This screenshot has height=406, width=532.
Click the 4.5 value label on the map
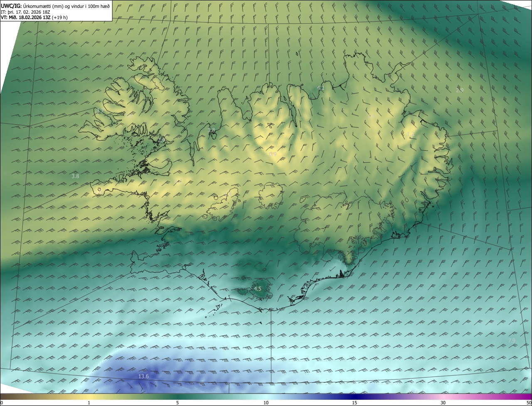click(258, 289)
